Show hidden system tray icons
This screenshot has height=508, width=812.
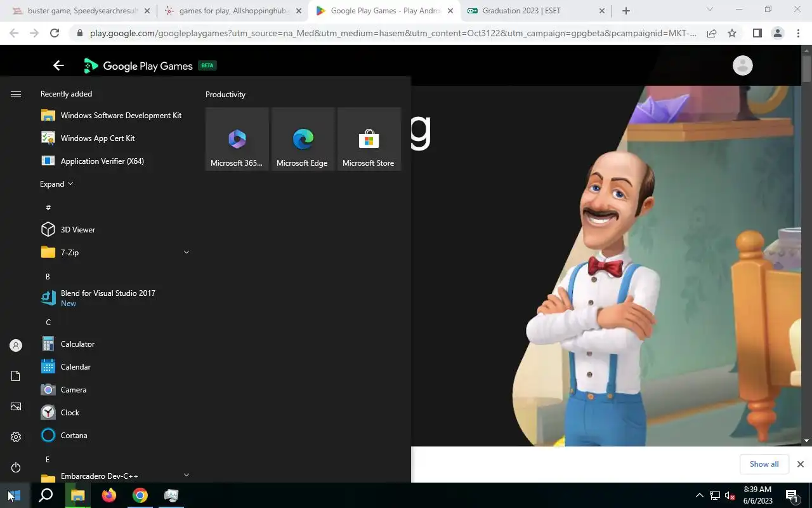[699, 495]
